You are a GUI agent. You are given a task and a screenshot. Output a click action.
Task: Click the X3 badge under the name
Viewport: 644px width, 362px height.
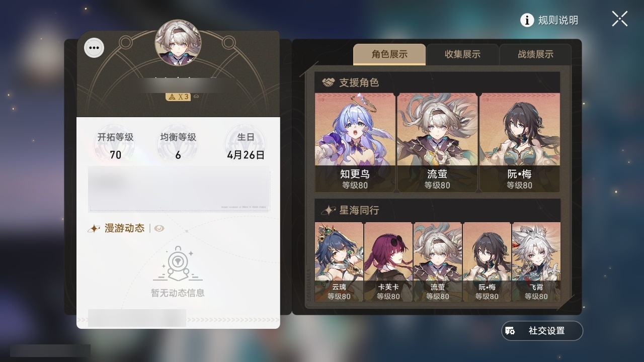(x=178, y=96)
